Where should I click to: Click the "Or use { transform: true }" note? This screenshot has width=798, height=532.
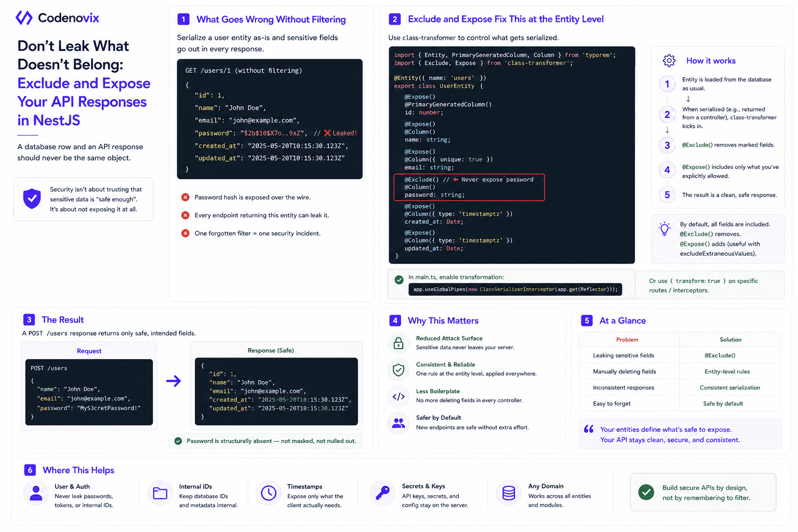pyautogui.click(x=703, y=286)
